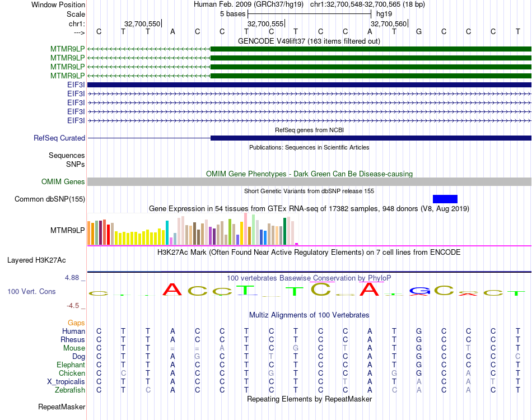Click the SNPs track label
Image resolution: width=532 pixels, height=420 pixels.
76,164
